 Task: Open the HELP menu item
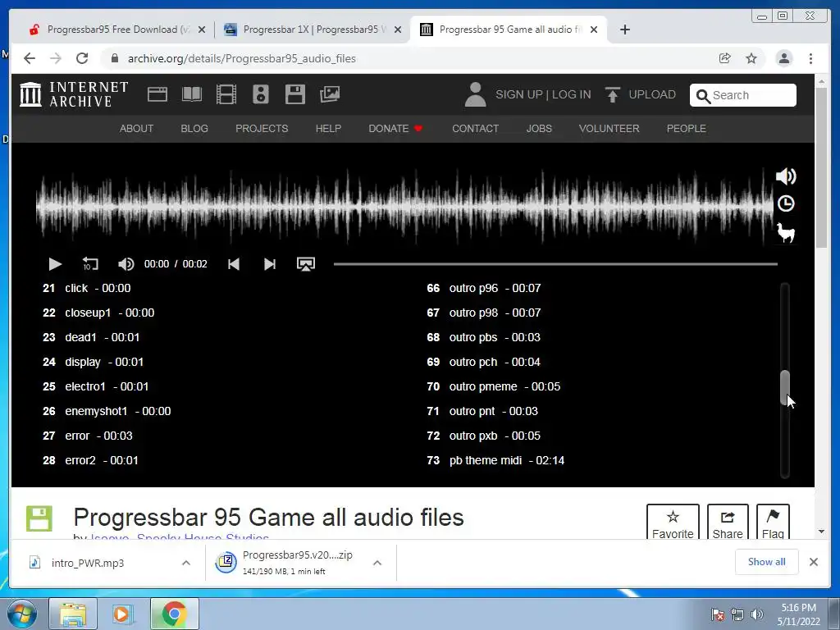[x=328, y=129]
